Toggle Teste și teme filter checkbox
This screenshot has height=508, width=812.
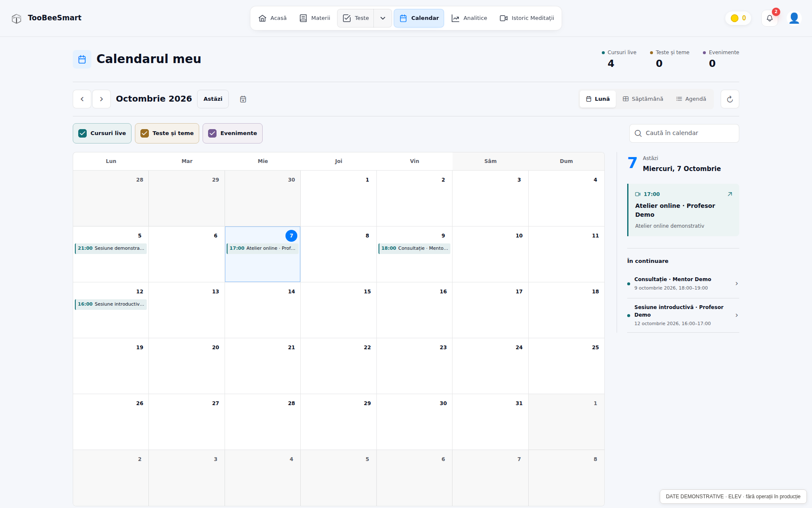[x=145, y=133]
